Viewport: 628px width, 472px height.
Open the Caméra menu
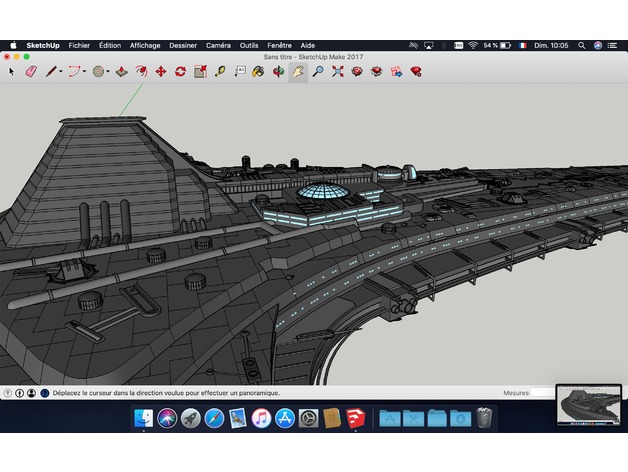(218, 45)
